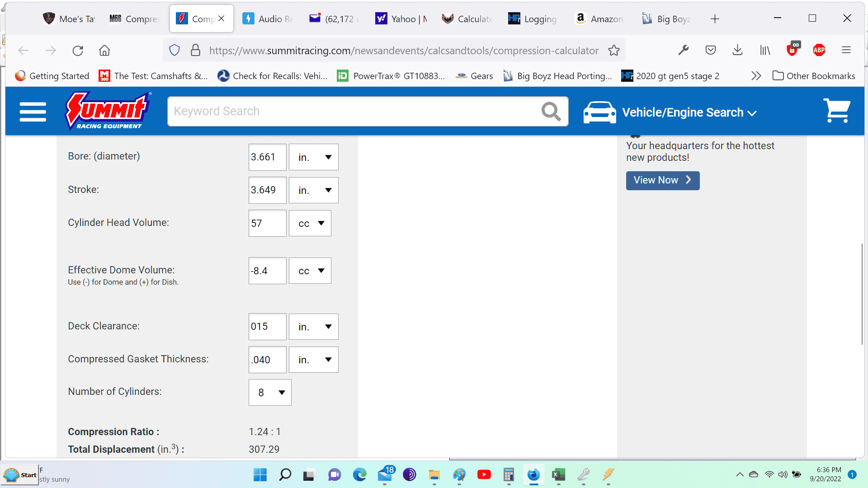Click the keyword search magnifier icon

click(551, 111)
